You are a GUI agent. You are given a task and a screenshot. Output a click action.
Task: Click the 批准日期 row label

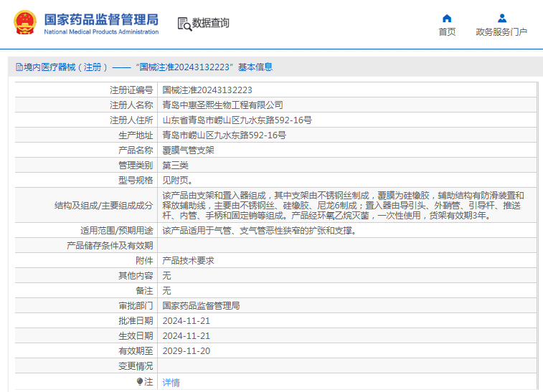tap(136, 321)
